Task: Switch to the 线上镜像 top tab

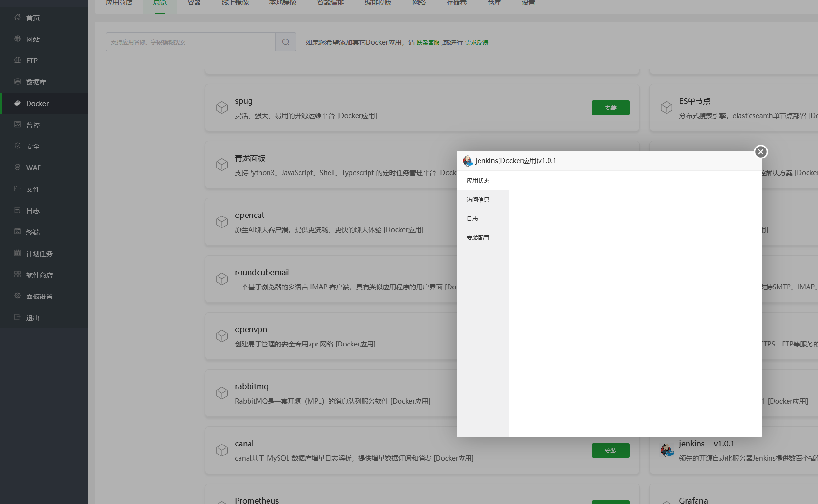Action: 235,3
